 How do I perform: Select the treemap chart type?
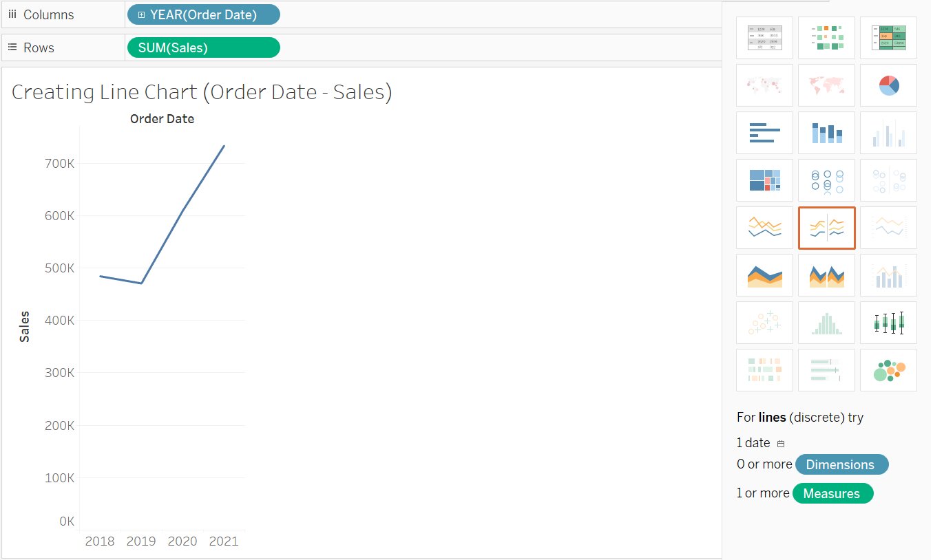pyautogui.click(x=764, y=180)
